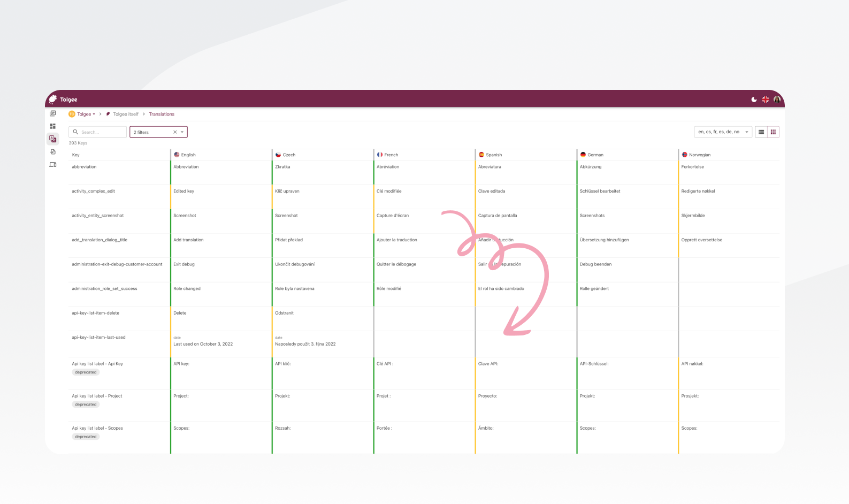The image size is (849, 504).
Task: Switch to list view layout
Action: [x=761, y=132]
